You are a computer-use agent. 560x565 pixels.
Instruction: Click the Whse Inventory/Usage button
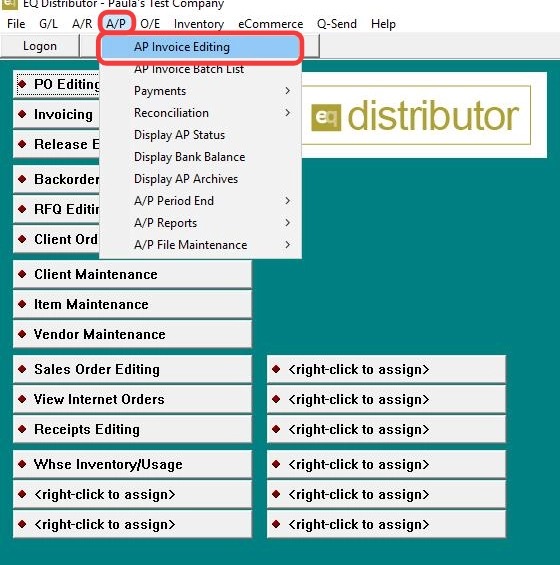click(x=132, y=464)
